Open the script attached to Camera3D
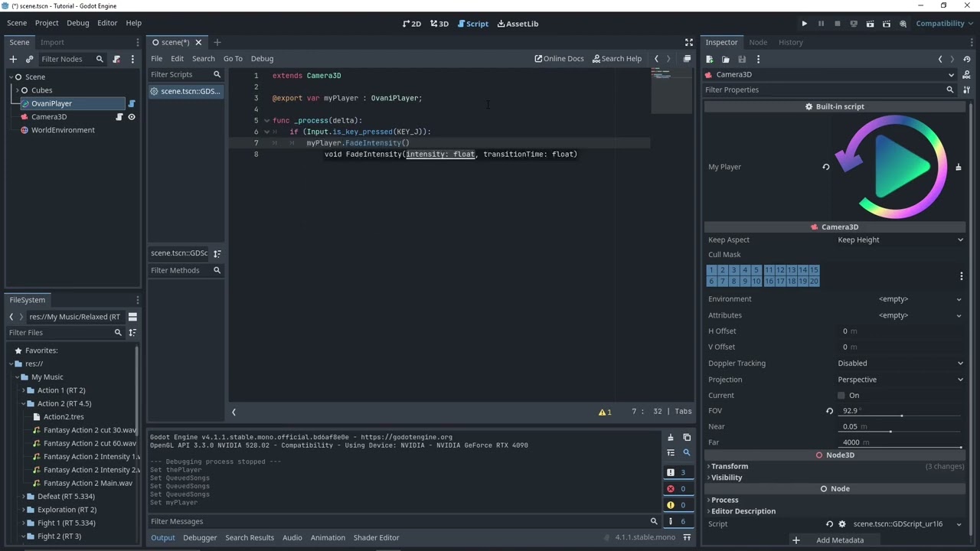Image resolution: width=980 pixels, height=551 pixels. pos(119,117)
